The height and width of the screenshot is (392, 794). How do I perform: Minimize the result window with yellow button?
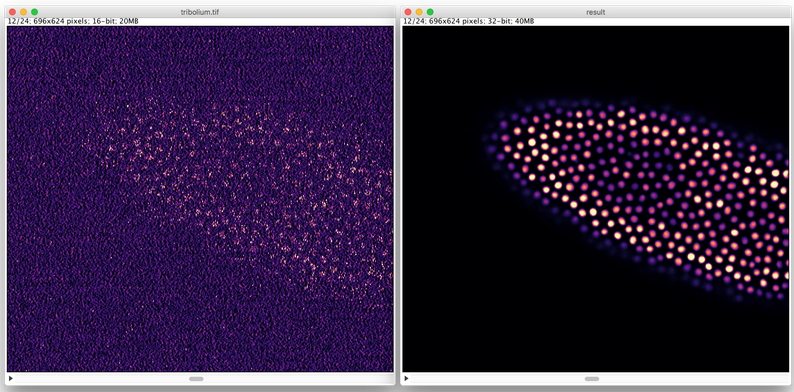(419, 12)
